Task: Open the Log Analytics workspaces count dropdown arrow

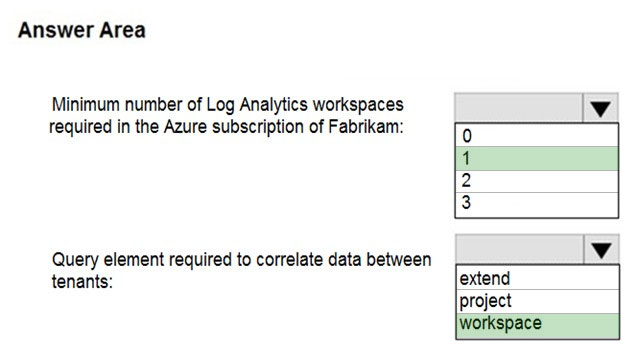Action: point(601,108)
